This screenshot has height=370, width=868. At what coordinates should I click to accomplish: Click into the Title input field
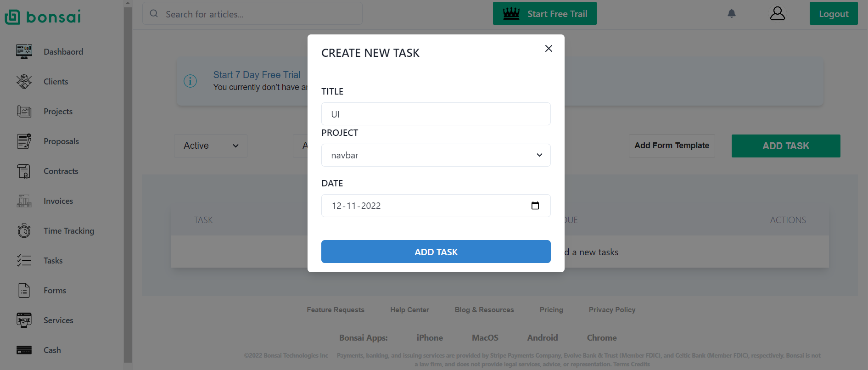click(436, 114)
